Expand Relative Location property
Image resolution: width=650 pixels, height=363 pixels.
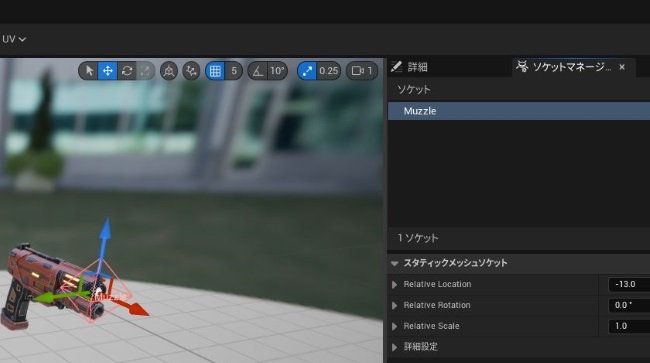pos(395,285)
